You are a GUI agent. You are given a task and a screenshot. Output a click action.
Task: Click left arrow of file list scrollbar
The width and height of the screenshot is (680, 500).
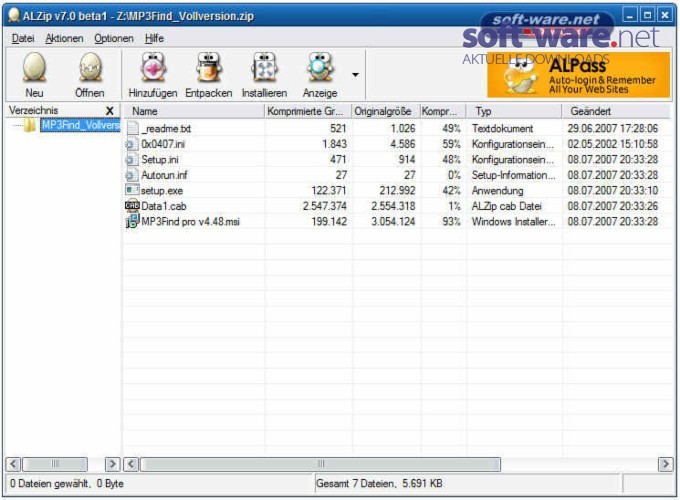[x=131, y=464]
